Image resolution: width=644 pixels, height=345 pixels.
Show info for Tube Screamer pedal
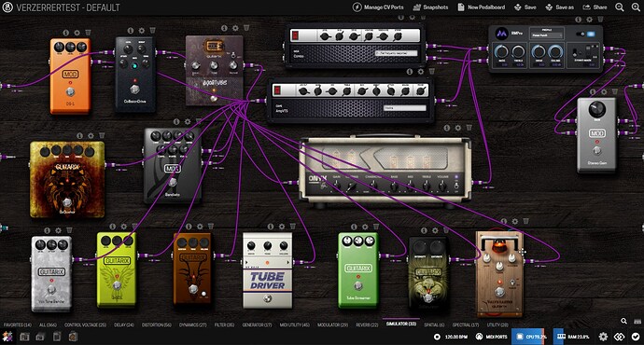coord(354,227)
